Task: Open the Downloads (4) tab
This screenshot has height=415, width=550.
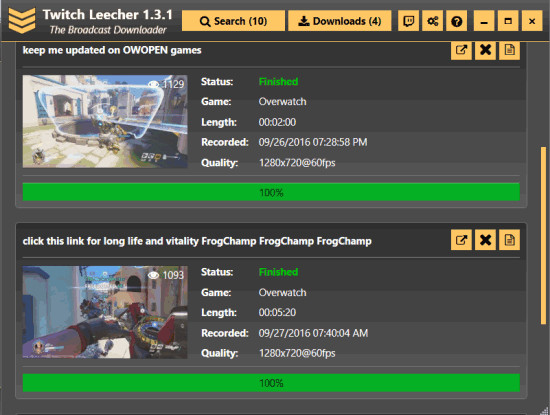Action: pyautogui.click(x=340, y=21)
